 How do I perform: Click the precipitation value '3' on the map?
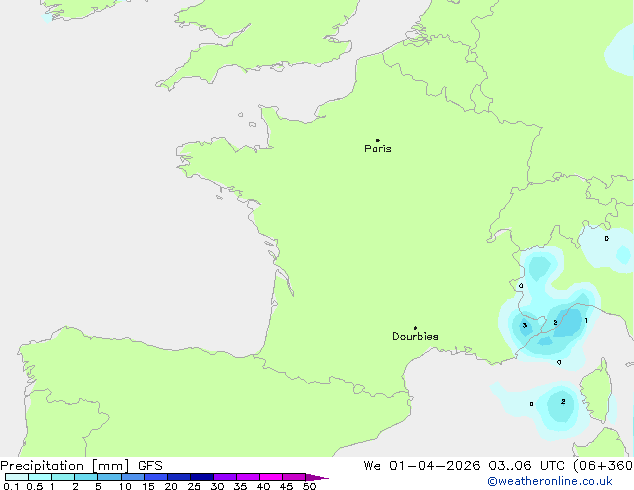pyautogui.click(x=525, y=325)
